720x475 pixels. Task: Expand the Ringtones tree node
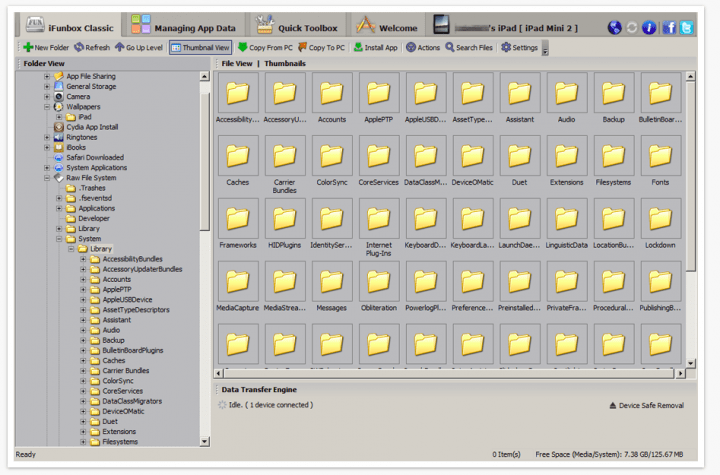pyautogui.click(x=47, y=137)
